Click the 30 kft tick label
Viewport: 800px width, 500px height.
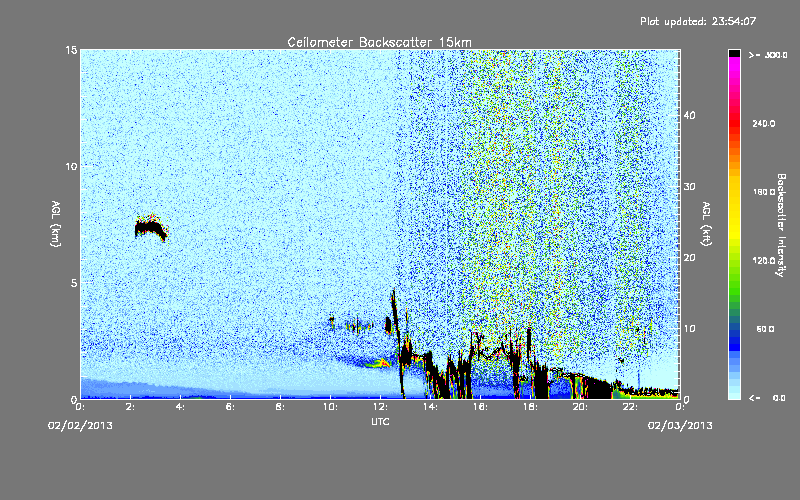click(689, 186)
